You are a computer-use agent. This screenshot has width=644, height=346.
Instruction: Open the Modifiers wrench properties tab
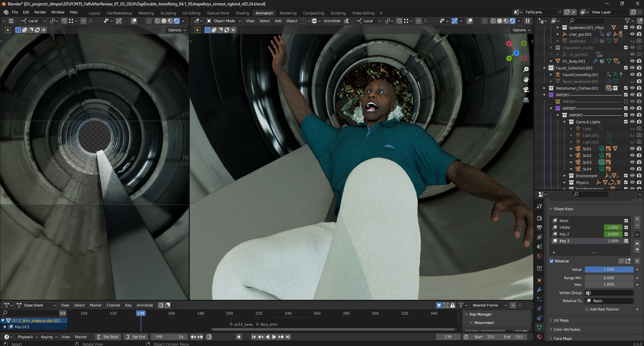(539, 290)
